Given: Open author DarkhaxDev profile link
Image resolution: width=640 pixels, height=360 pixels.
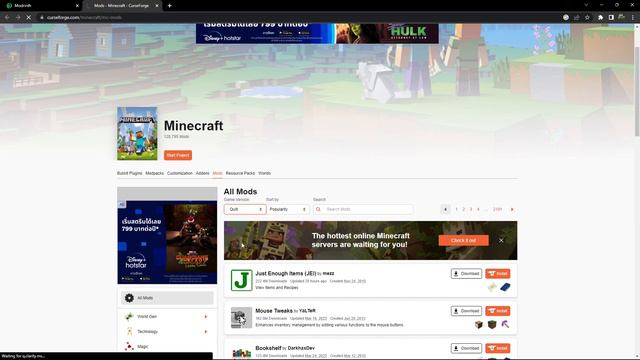Looking at the screenshot, I should (x=301, y=349).
